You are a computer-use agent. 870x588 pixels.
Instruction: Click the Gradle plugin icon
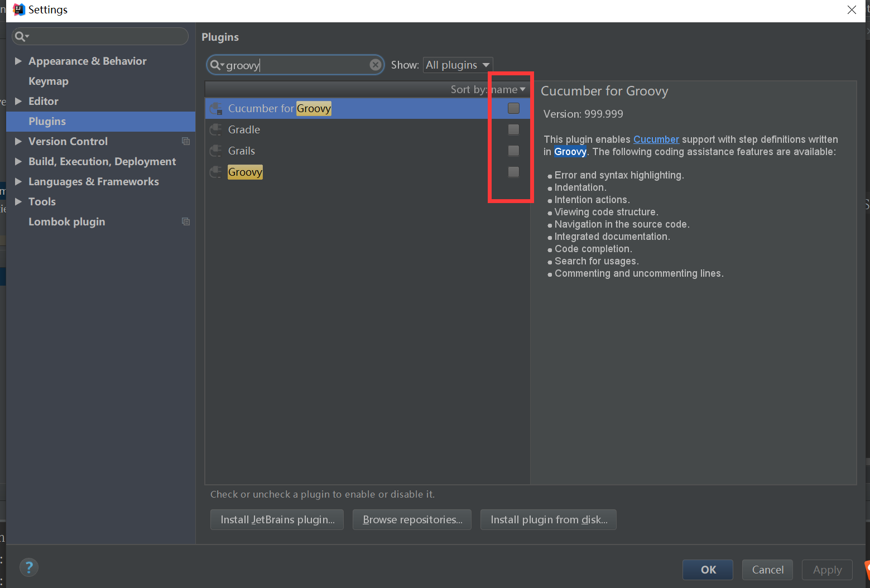(216, 130)
